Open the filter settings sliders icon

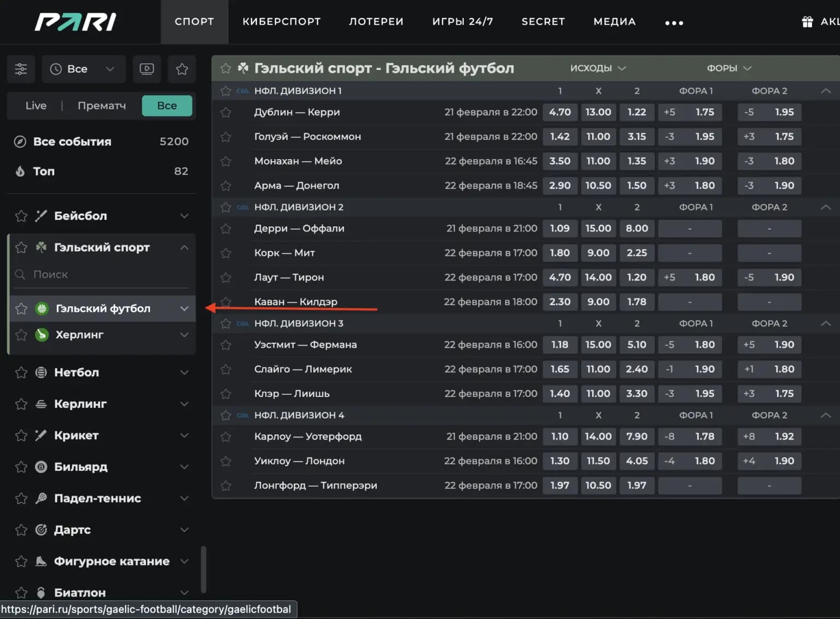[x=21, y=69]
